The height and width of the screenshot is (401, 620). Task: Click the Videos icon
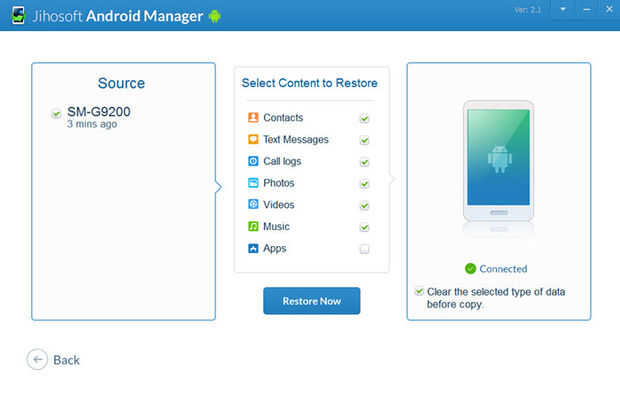pos(253,204)
